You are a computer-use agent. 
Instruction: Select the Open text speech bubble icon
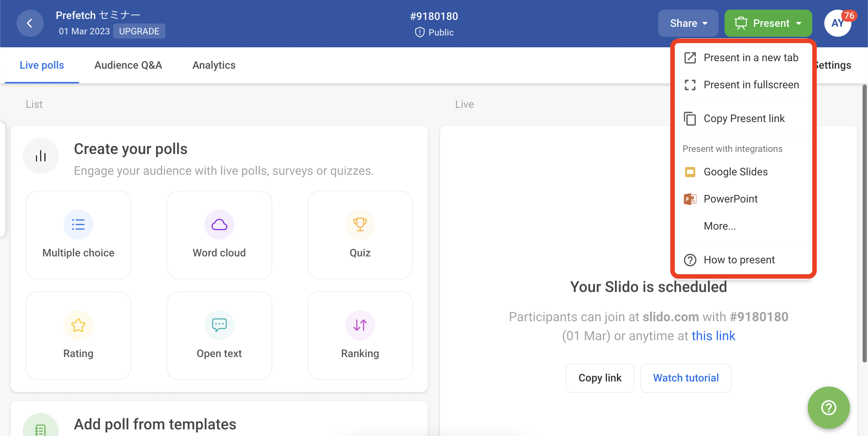pos(219,325)
